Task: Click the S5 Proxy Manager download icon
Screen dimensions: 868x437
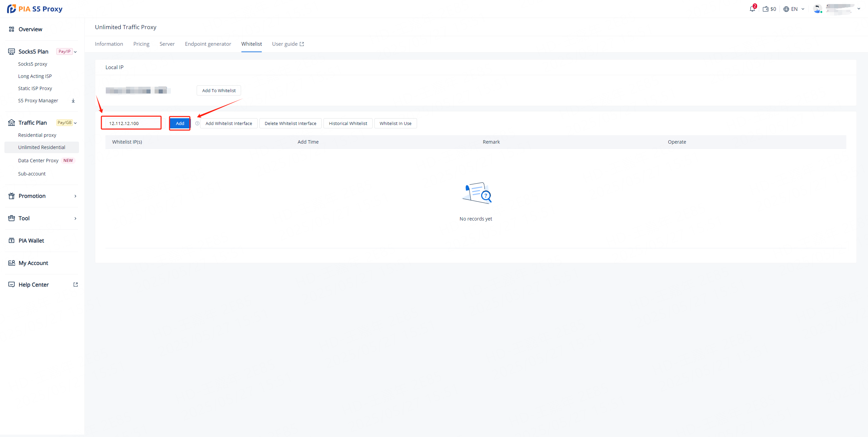Action: tap(73, 101)
